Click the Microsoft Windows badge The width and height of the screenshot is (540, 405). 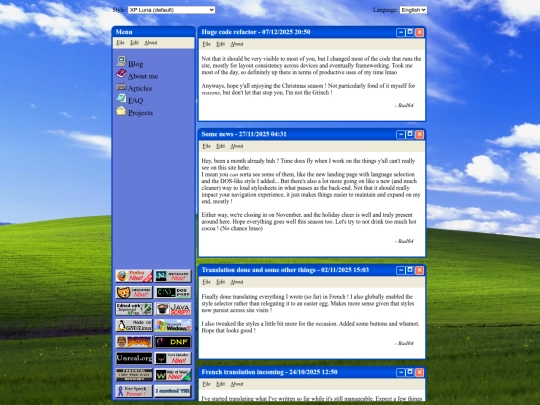tap(173, 325)
